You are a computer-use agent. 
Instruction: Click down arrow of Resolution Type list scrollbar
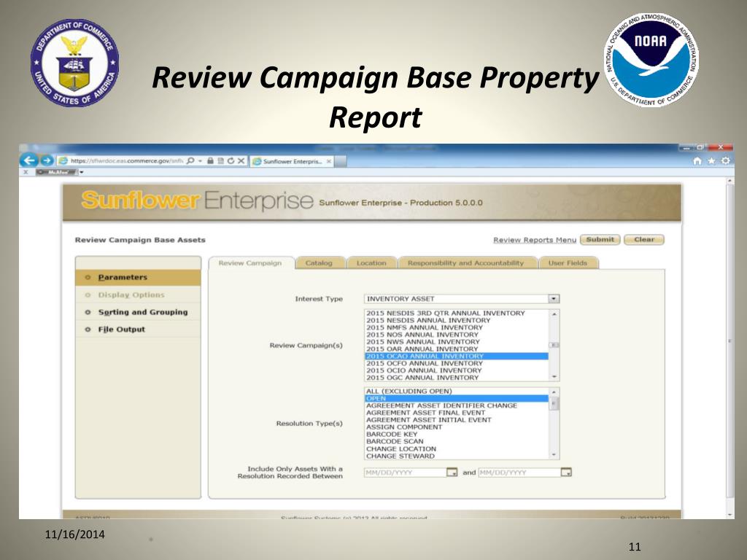coord(554,455)
